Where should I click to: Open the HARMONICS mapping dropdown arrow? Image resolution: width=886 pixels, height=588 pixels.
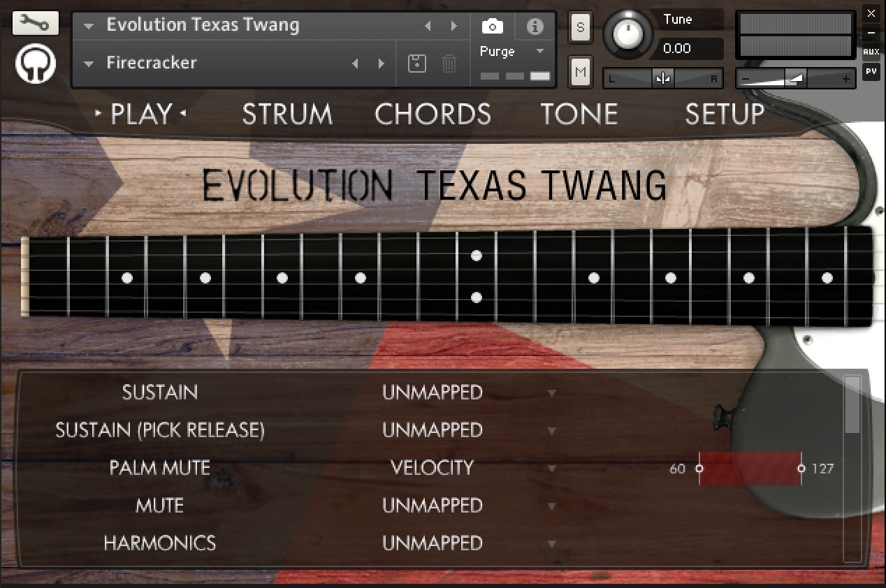pos(551,544)
